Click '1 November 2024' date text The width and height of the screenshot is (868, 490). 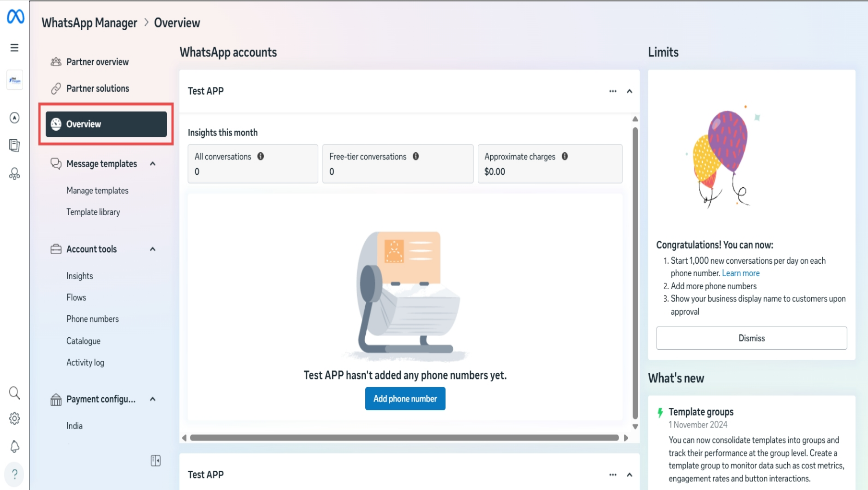pyautogui.click(x=698, y=425)
